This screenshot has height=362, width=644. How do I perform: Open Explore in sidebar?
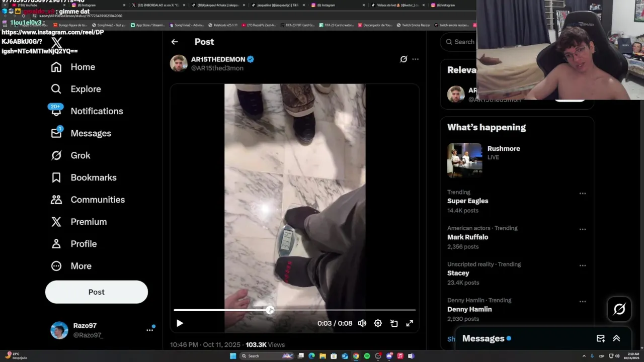[x=76, y=89]
